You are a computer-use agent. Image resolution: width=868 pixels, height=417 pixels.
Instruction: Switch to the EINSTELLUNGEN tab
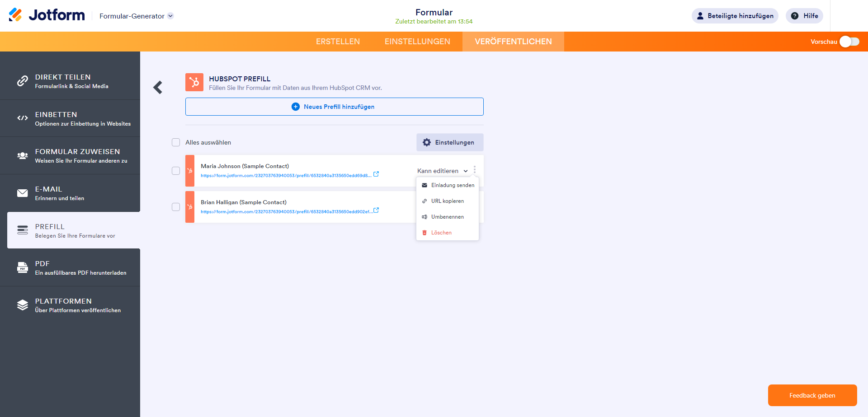(417, 42)
